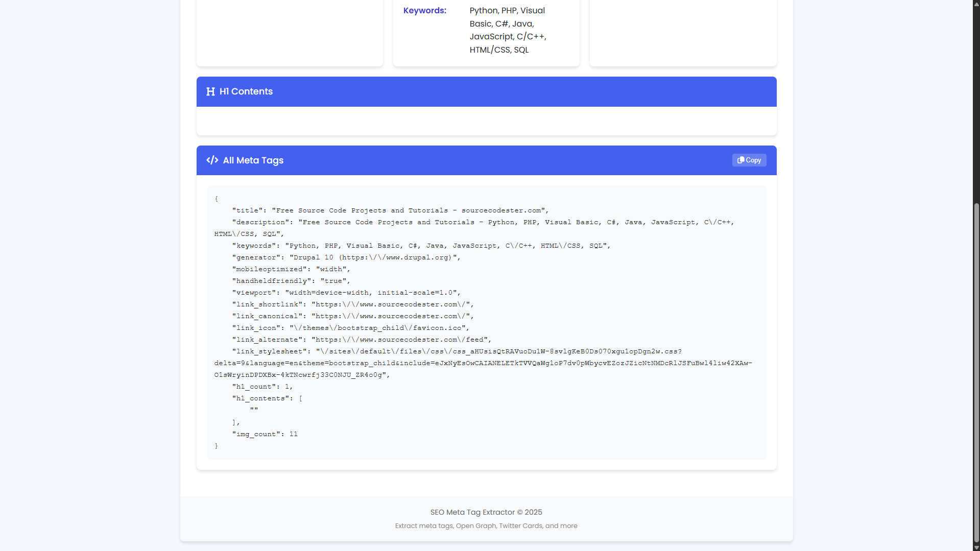Image resolution: width=980 pixels, height=551 pixels.
Task: Click the H1 Contents header title
Action: click(x=246, y=91)
